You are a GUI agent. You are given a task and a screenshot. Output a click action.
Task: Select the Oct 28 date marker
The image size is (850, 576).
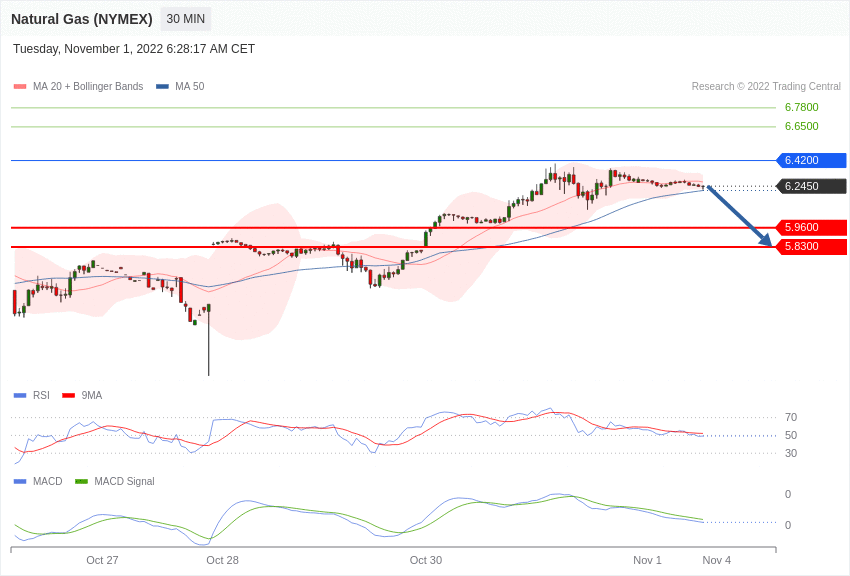point(222,560)
